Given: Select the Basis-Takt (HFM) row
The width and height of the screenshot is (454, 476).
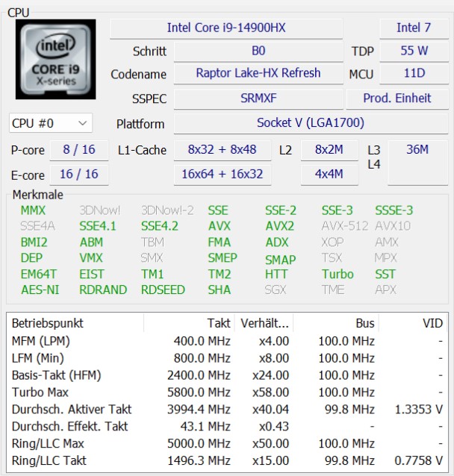Looking at the screenshot, I should (x=227, y=375).
